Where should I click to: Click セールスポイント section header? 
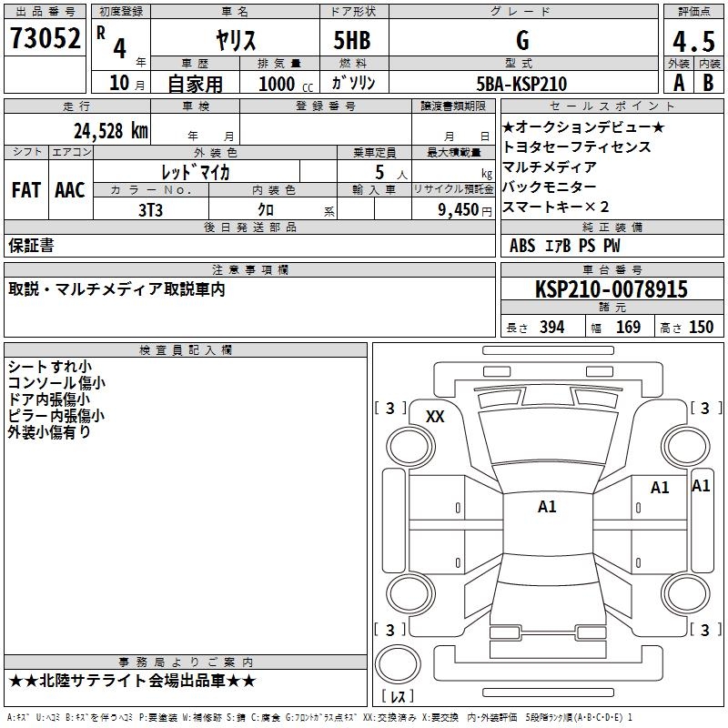[612, 106]
